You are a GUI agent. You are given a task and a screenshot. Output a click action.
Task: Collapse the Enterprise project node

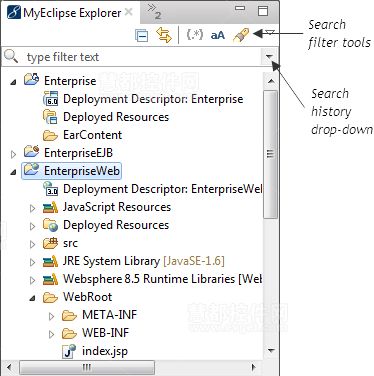pos(13,82)
